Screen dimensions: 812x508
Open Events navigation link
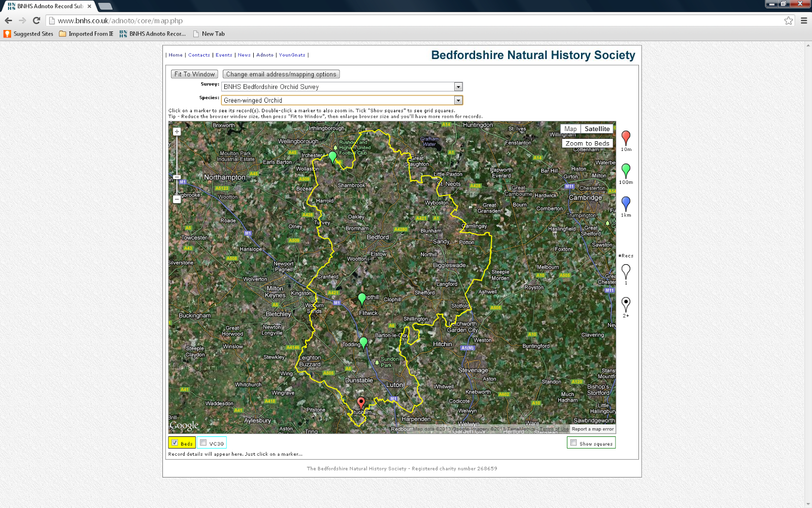click(224, 55)
